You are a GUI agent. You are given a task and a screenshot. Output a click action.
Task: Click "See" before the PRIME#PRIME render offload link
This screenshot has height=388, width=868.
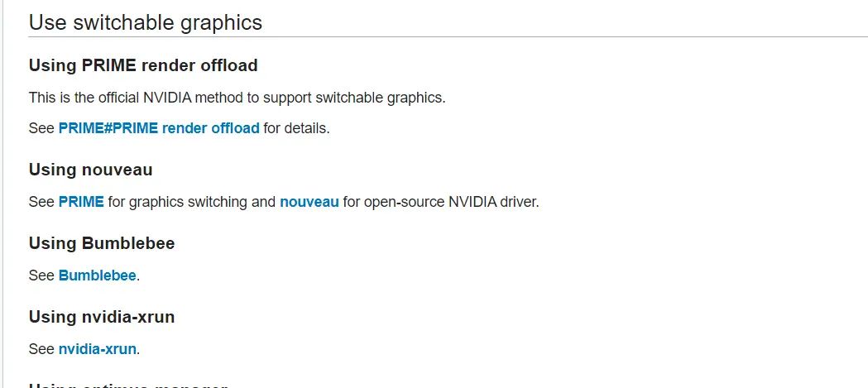click(x=41, y=128)
